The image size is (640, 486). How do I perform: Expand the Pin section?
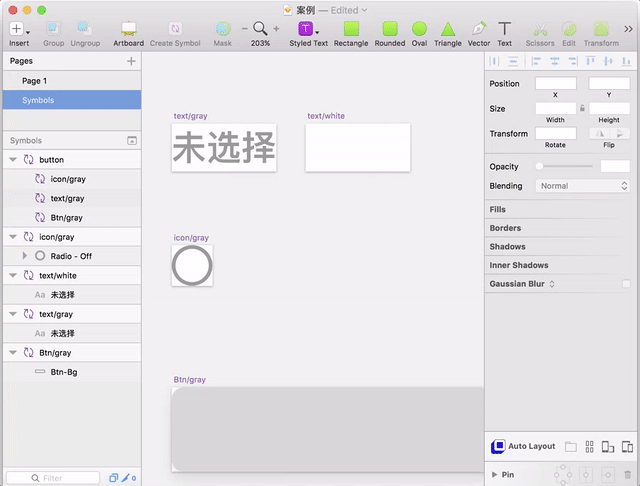[x=494, y=475]
